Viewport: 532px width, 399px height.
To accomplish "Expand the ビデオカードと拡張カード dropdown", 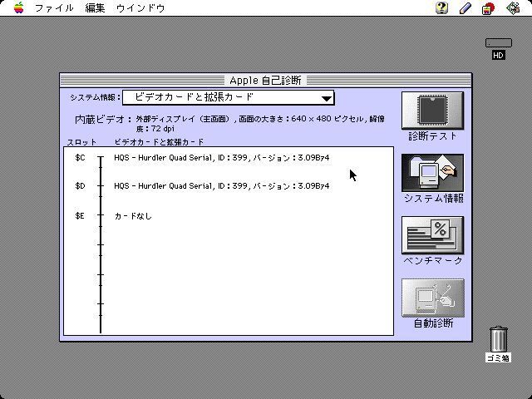I will [229, 98].
